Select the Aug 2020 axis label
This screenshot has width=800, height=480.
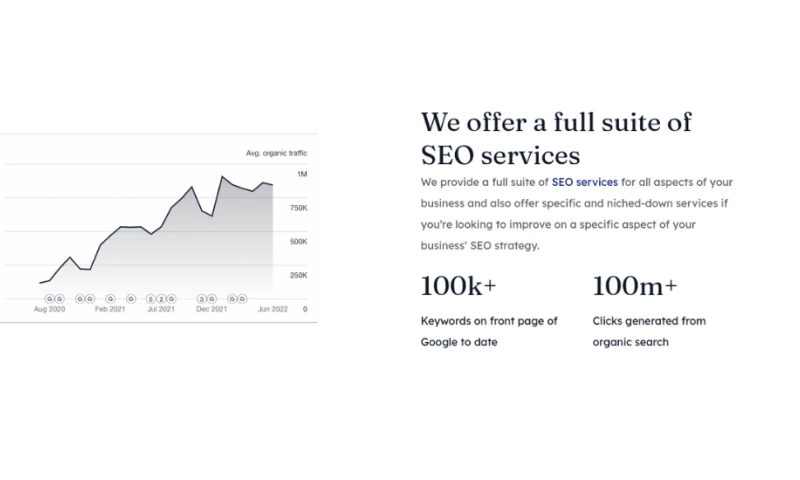[49, 310]
